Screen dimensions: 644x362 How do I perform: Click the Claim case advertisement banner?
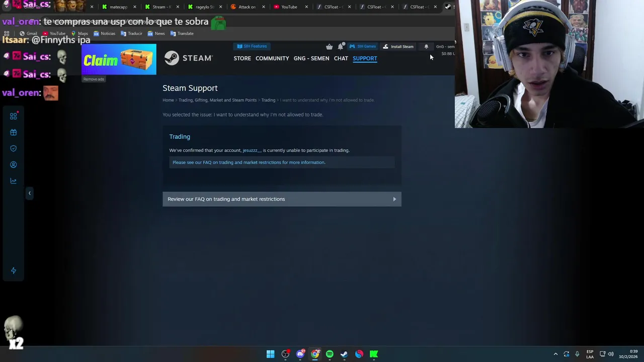tap(119, 59)
